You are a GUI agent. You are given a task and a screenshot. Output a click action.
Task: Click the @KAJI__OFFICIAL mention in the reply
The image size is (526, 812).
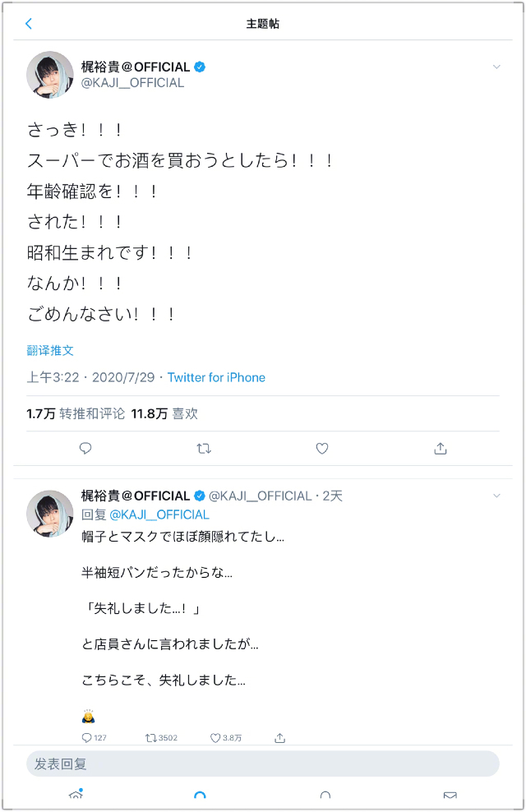pos(159,514)
